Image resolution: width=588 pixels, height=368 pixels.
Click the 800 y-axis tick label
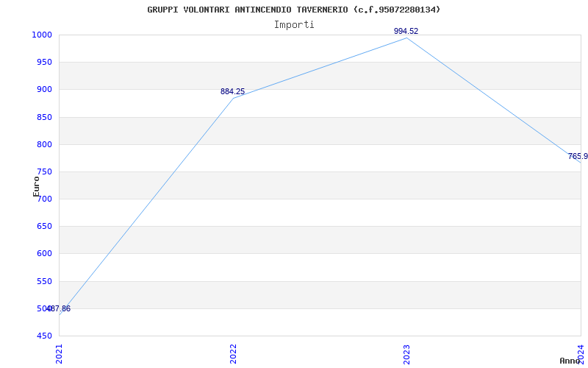tap(43, 144)
